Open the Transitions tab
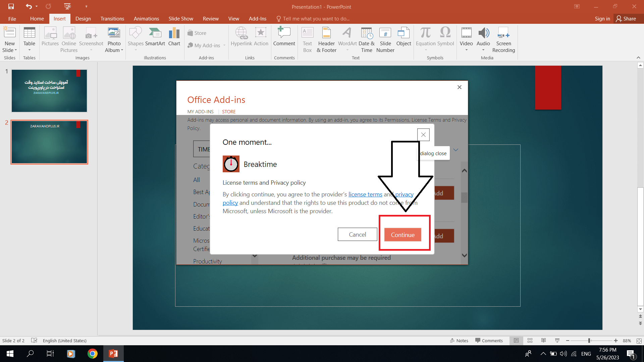 [112, 19]
